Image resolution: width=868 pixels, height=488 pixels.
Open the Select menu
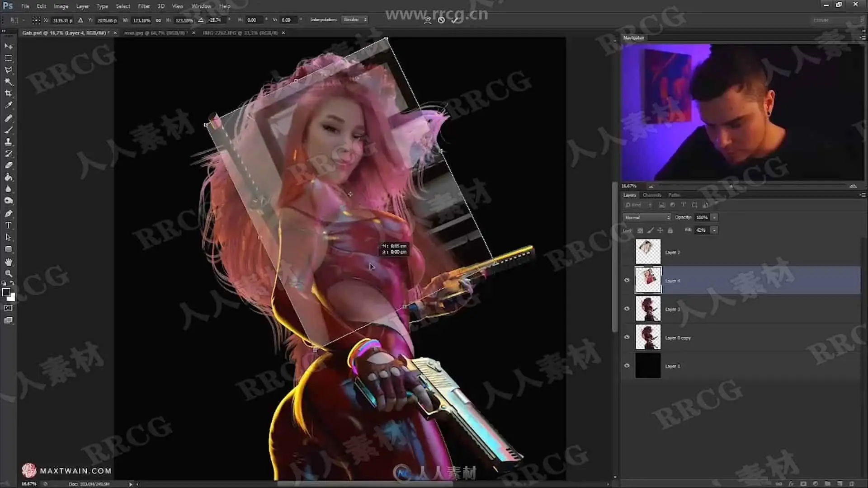(123, 6)
